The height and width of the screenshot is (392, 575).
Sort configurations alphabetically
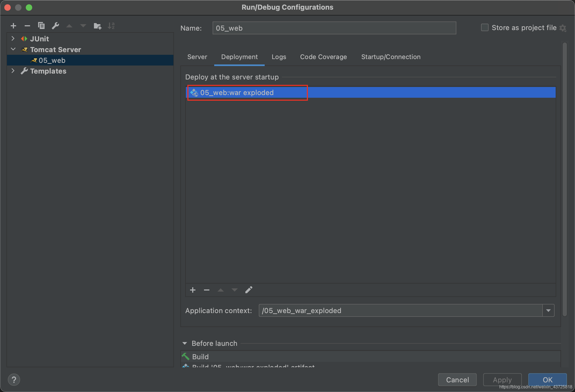click(111, 26)
